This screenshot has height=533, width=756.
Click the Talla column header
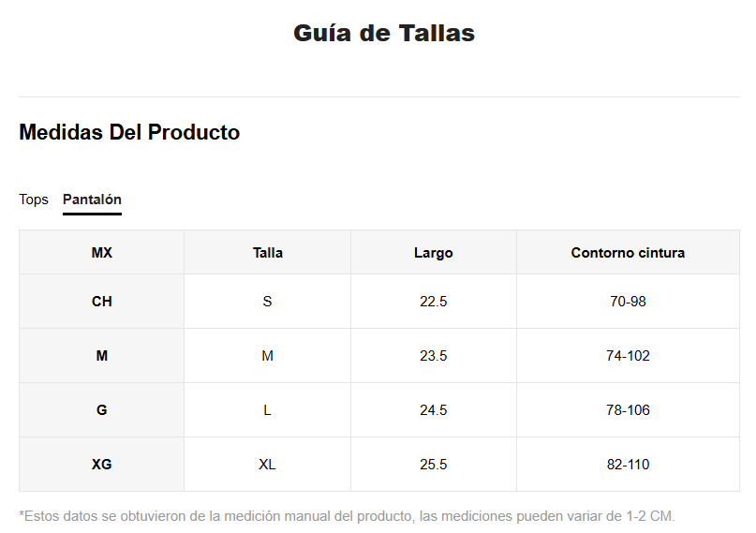pyautogui.click(x=268, y=253)
